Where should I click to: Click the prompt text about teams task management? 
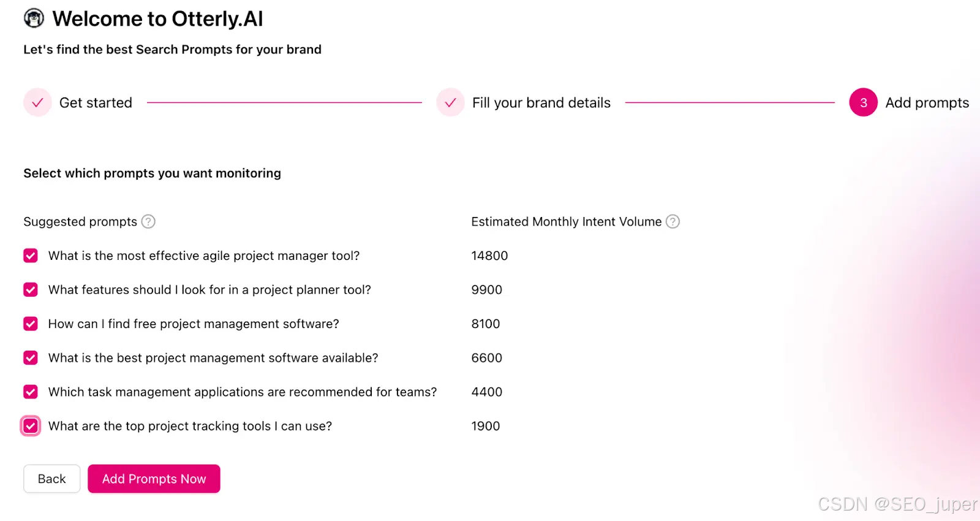243,392
